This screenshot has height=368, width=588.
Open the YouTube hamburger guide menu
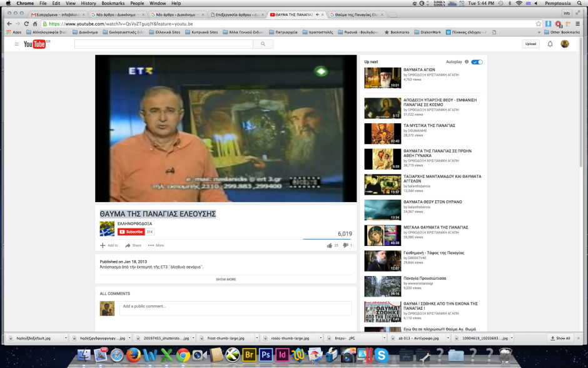[x=16, y=44]
